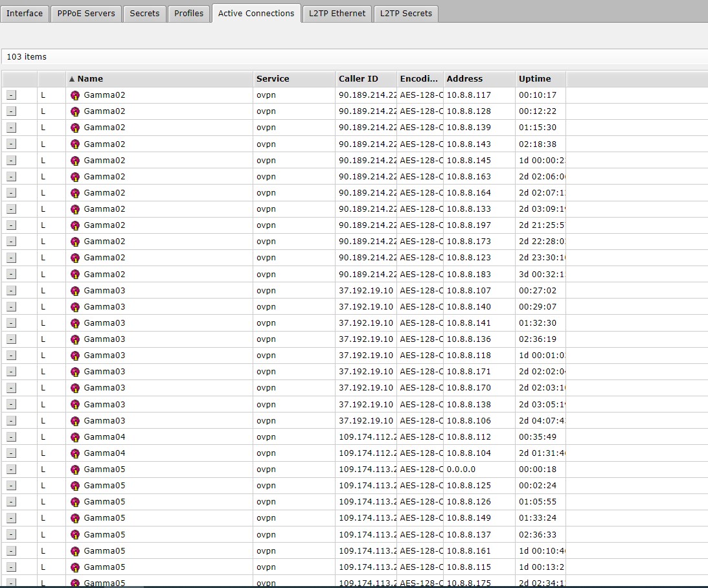This screenshot has height=588, width=708.
Task: Click uptime value 00:12:22
Action: (x=538, y=111)
